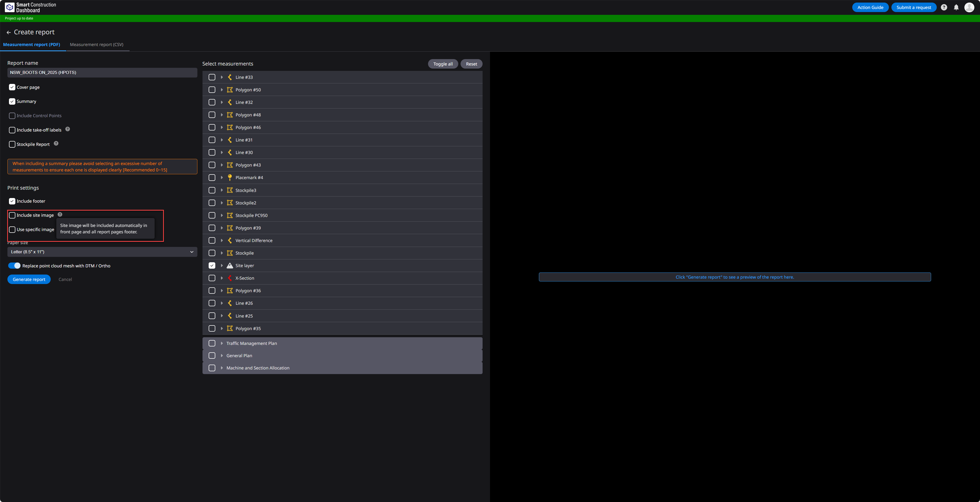Image resolution: width=980 pixels, height=502 pixels.
Task: Click the Placemark #4 pin icon
Action: click(x=230, y=178)
